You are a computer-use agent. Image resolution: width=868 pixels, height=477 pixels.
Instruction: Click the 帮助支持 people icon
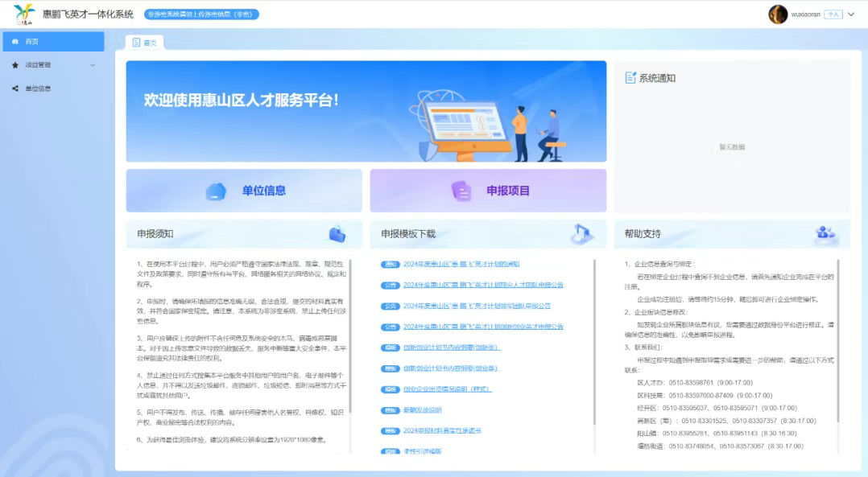coord(825,234)
